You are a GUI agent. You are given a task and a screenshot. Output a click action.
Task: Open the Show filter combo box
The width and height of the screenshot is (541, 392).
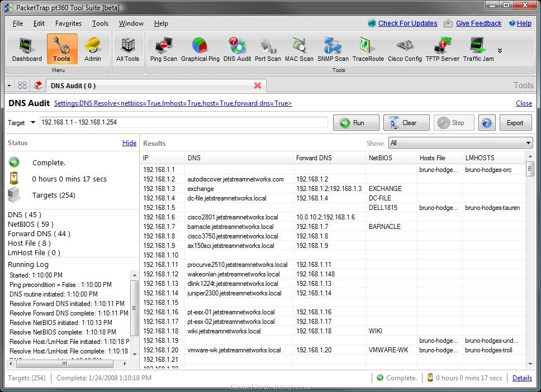(461, 143)
